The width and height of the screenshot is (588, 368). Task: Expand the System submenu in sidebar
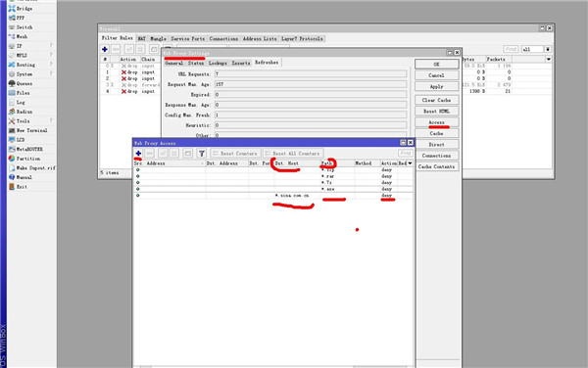click(x=51, y=73)
